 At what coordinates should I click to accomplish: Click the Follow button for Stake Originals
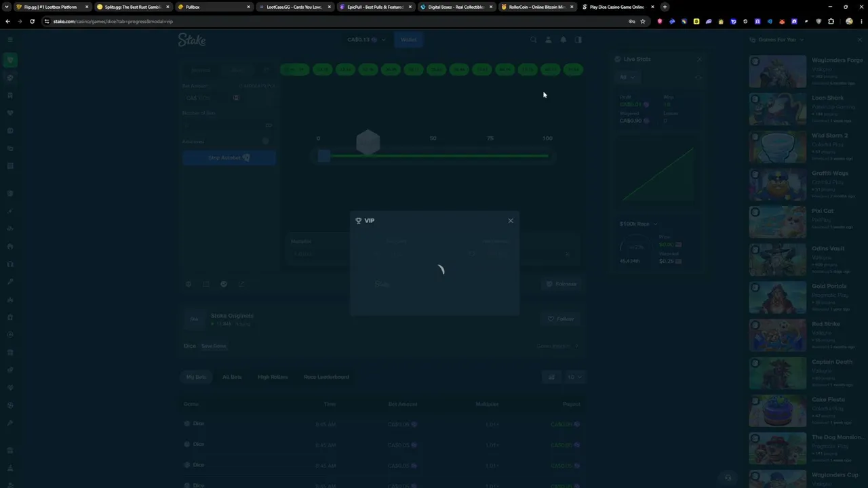(x=561, y=319)
